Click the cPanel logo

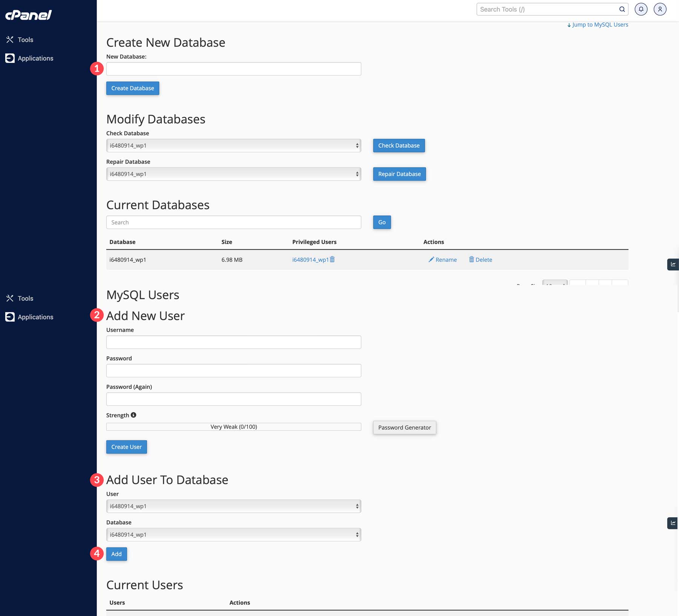pyautogui.click(x=28, y=14)
